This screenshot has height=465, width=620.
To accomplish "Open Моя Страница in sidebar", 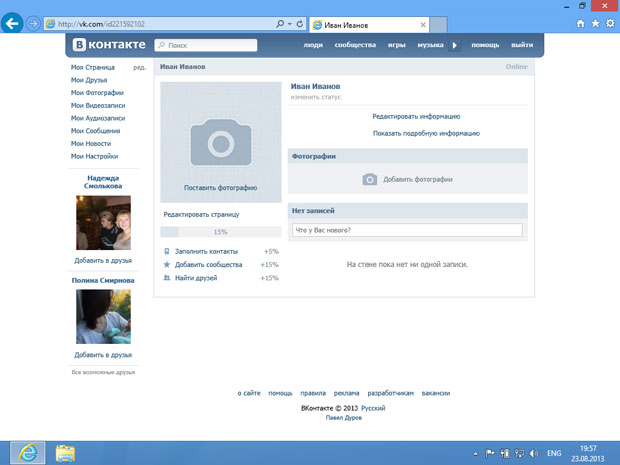I will pos(93,67).
